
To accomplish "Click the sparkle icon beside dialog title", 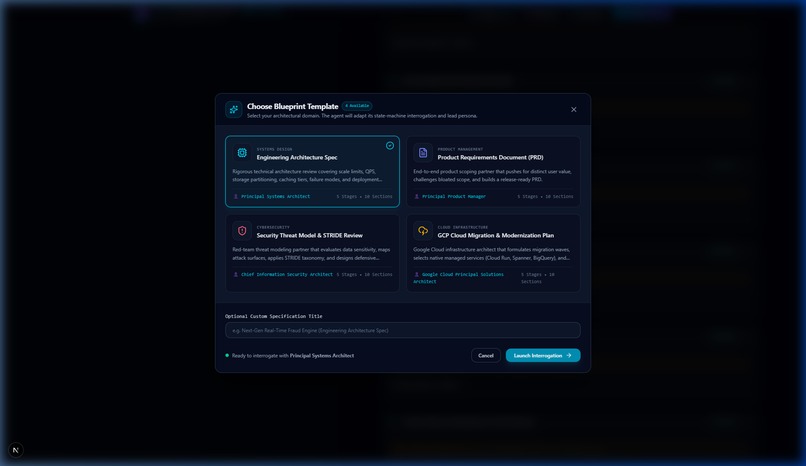I will pyautogui.click(x=234, y=109).
